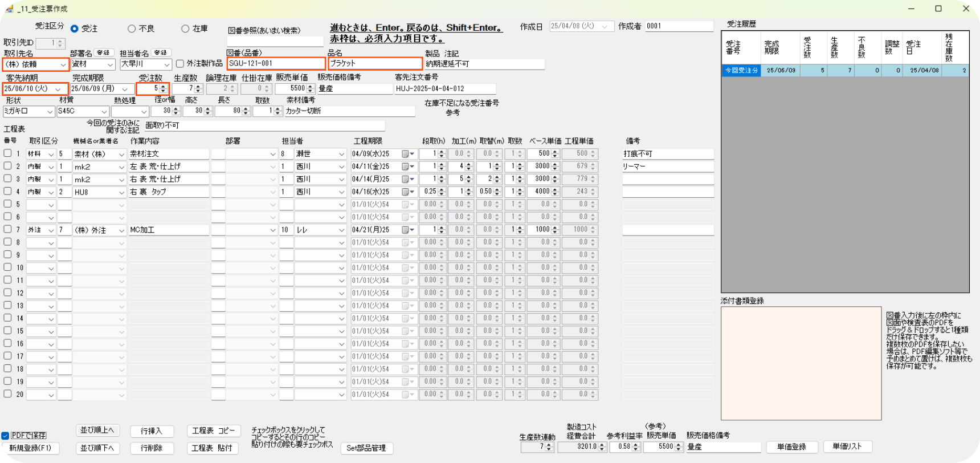Expand the 完成期限 date dropdown
980x463 pixels.
pyautogui.click(x=125, y=90)
